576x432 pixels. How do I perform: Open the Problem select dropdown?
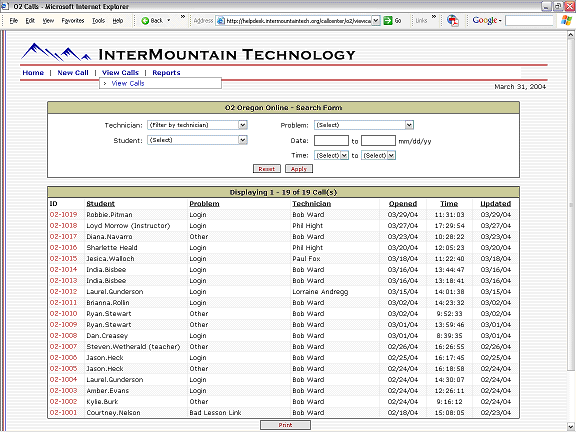pos(409,125)
